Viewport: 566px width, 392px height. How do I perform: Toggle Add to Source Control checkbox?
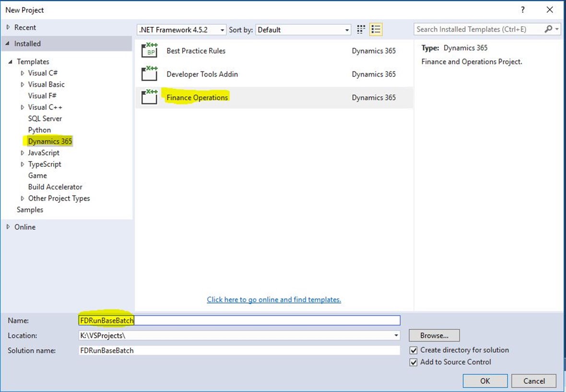click(413, 362)
